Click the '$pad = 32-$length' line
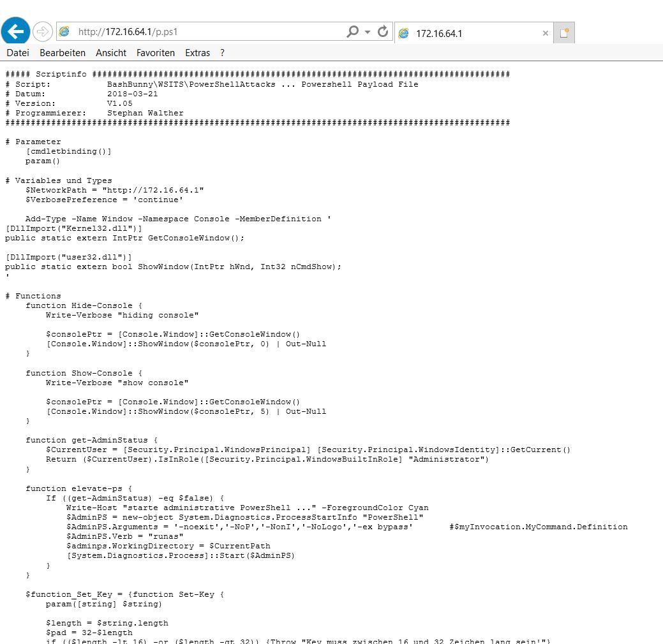Screen dimensions: 663x644 [x=89, y=633]
